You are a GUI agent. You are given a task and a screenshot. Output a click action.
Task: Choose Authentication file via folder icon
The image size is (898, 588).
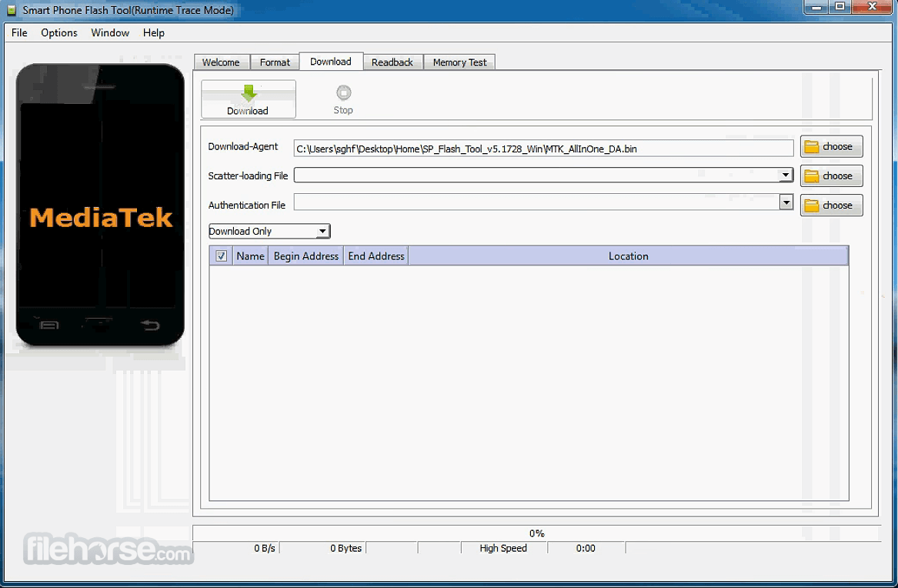(811, 205)
